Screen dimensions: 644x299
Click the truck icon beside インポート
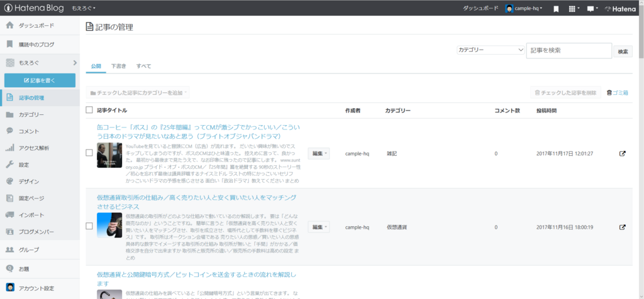[10, 215]
